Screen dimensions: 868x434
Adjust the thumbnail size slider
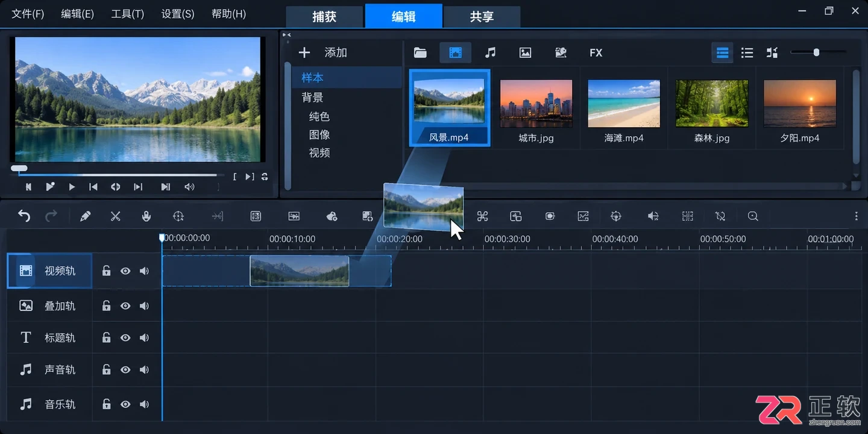click(x=816, y=52)
